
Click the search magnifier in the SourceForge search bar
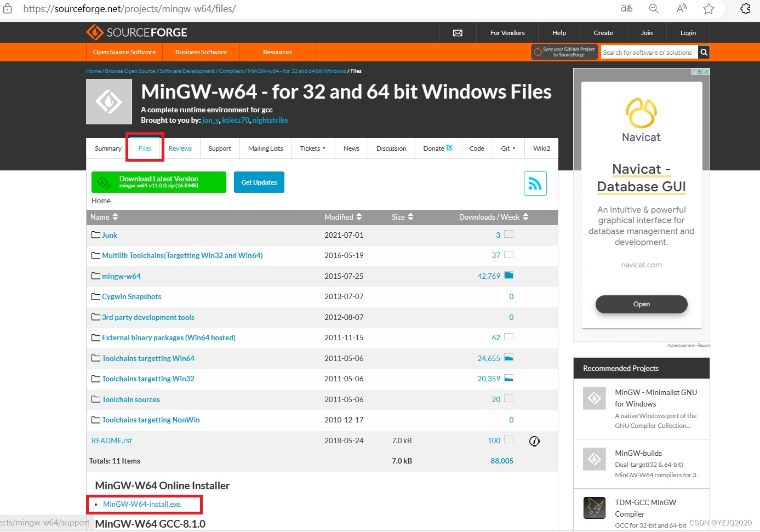pyautogui.click(x=704, y=52)
